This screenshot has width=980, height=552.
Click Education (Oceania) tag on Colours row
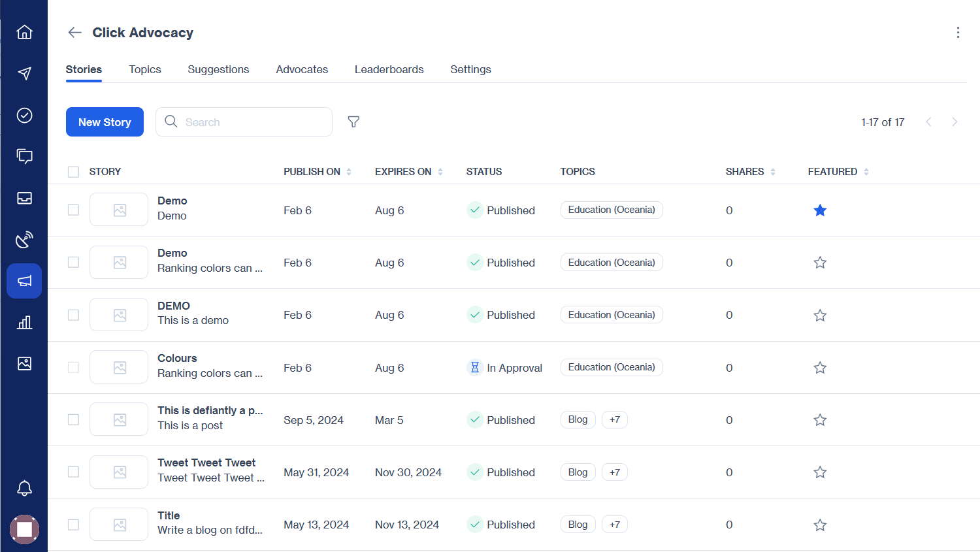tap(612, 367)
